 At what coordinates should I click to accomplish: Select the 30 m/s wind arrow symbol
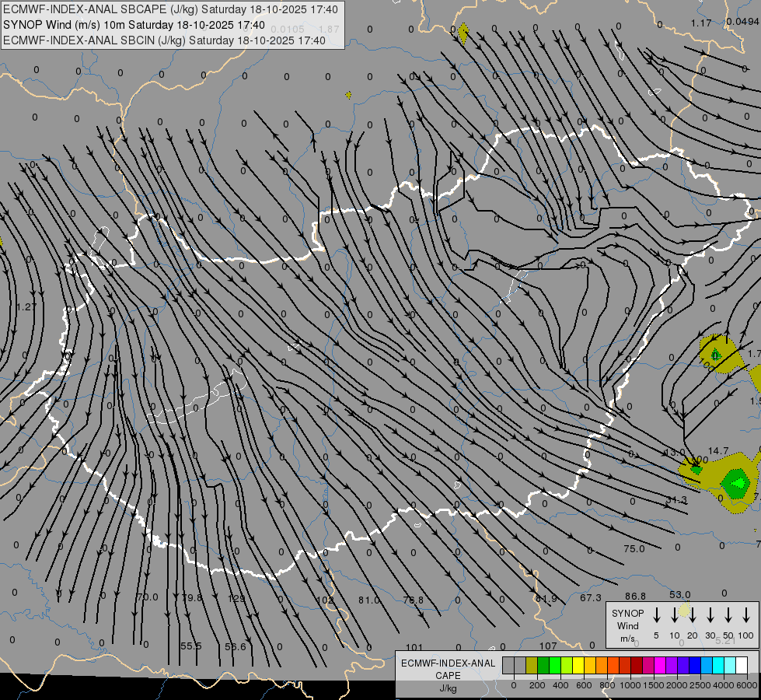pos(710,615)
